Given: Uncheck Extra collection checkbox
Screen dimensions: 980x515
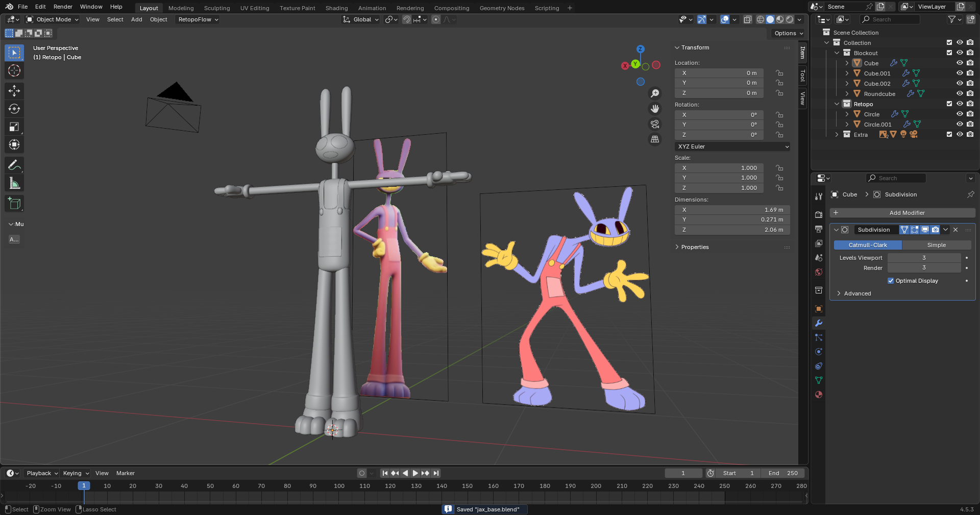Looking at the screenshot, I should coord(949,135).
